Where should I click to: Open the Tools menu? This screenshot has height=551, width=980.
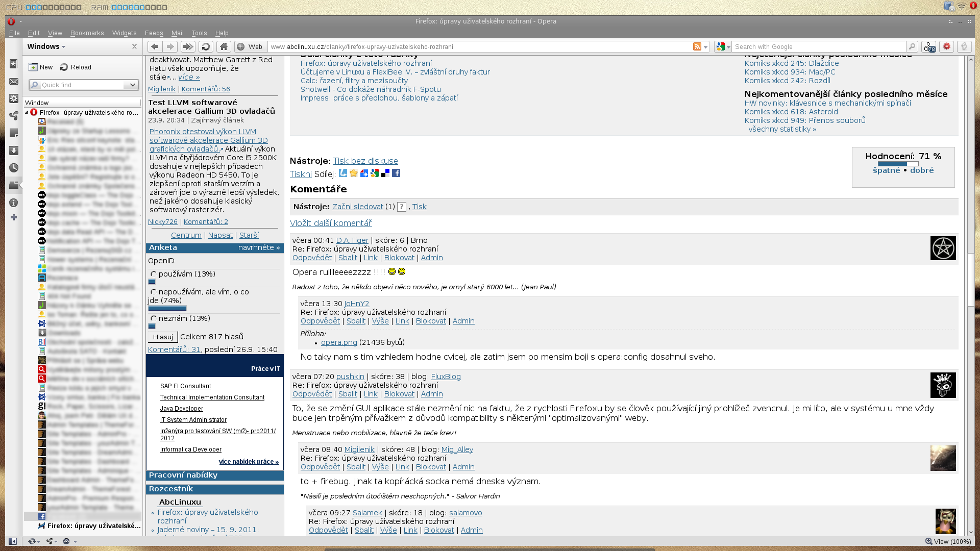[199, 33]
